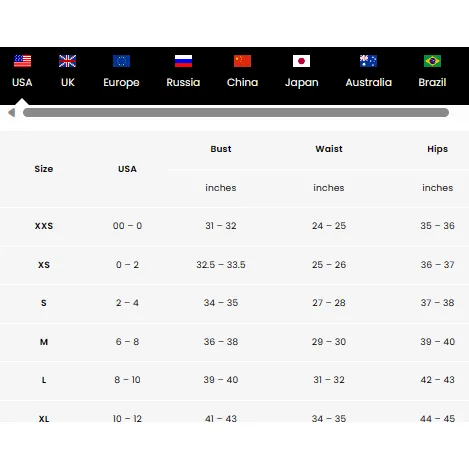
Task: Select the Japan flag icon
Action: (x=301, y=61)
